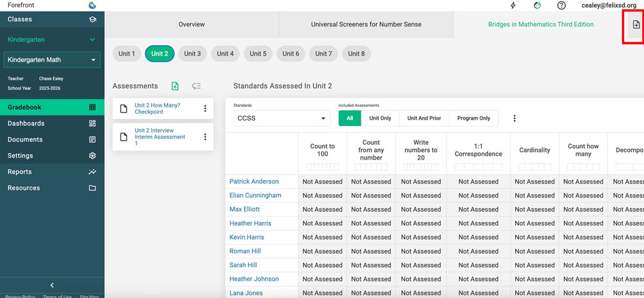Image resolution: width=644 pixels, height=298 pixels.
Task: Open Dashboards in the sidebar
Action: (52, 123)
